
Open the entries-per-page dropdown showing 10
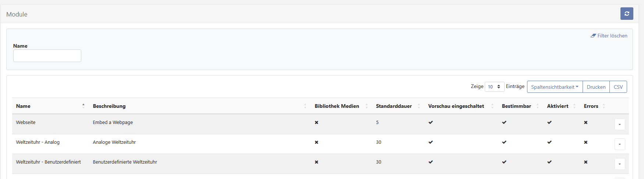[494, 87]
